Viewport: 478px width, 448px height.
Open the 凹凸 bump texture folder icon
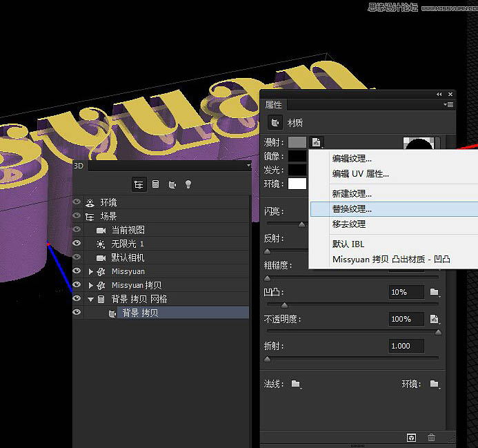(435, 292)
